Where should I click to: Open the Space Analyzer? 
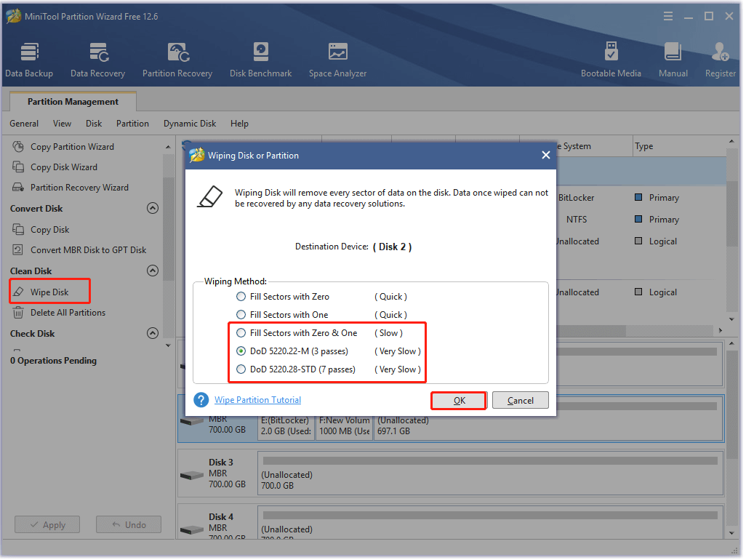point(337,58)
